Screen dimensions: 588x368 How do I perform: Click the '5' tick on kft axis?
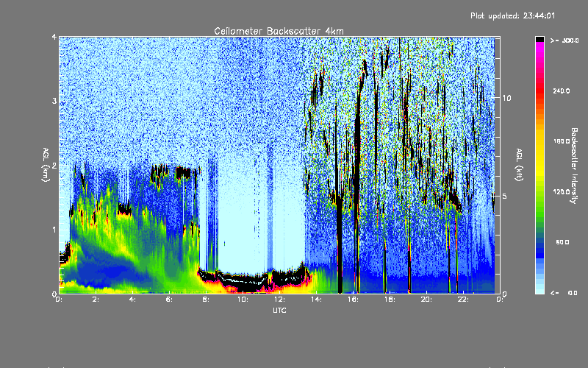coord(505,196)
